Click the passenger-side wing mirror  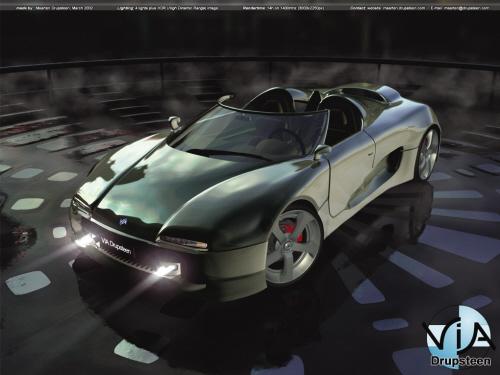click(174, 122)
